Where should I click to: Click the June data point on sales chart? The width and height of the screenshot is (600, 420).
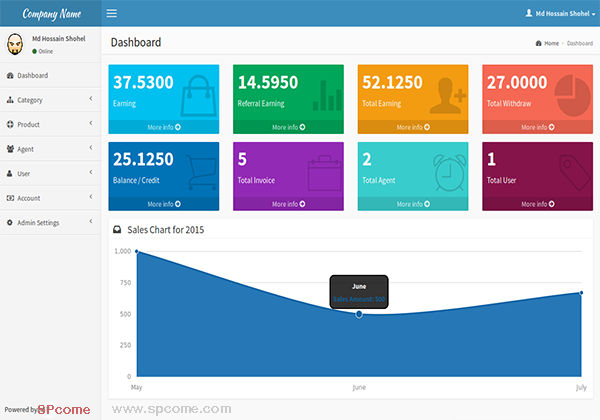coord(359,314)
